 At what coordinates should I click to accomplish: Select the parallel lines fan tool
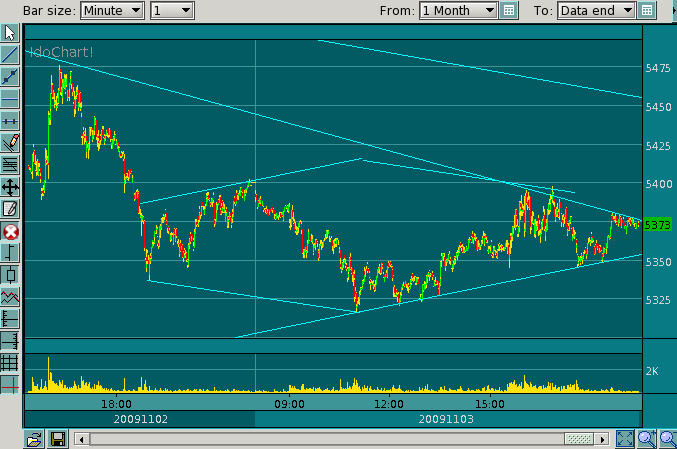click(10, 165)
